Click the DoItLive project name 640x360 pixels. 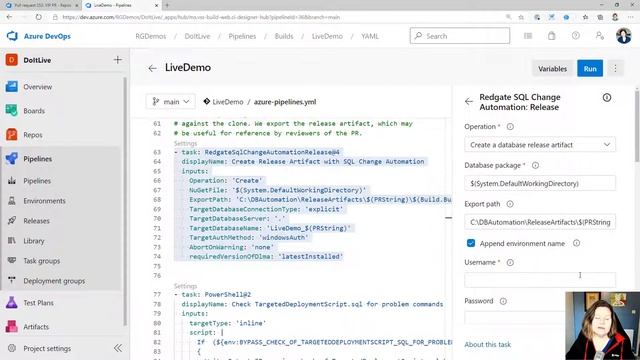point(37,60)
